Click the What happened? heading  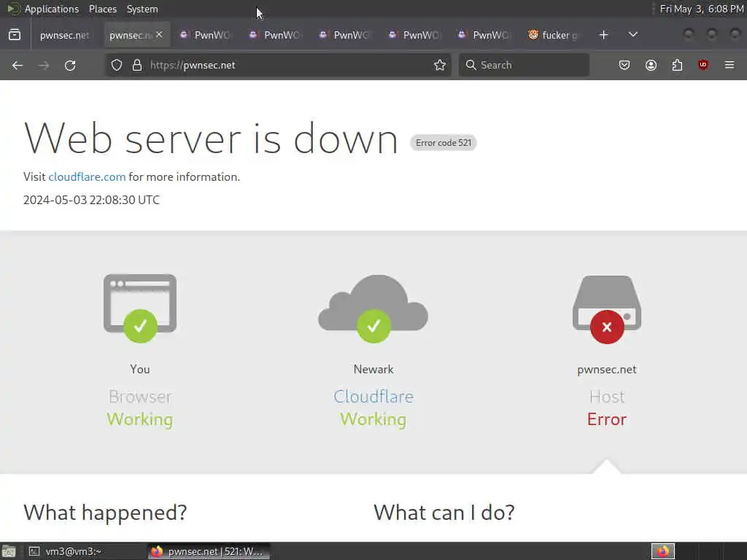(x=105, y=513)
